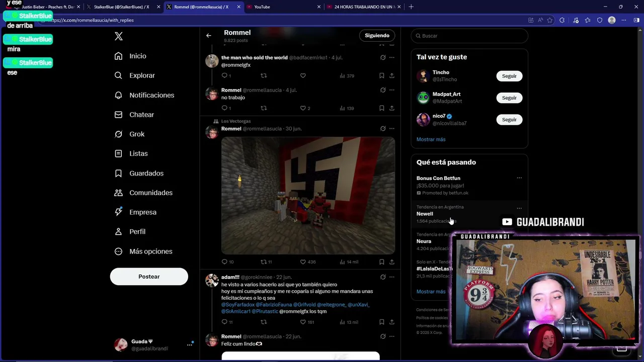Follow nico7 with Seguir button

pyautogui.click(x=509, y=120)
